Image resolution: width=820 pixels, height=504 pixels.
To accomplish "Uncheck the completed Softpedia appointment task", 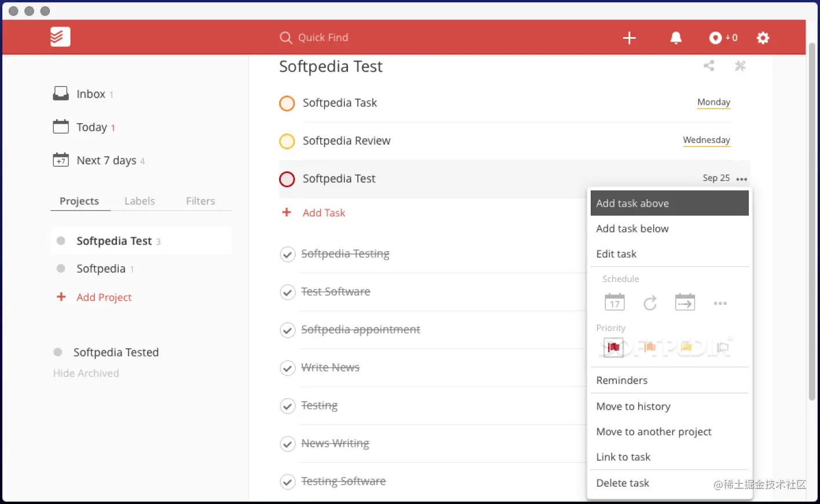I will click(288, 330).
